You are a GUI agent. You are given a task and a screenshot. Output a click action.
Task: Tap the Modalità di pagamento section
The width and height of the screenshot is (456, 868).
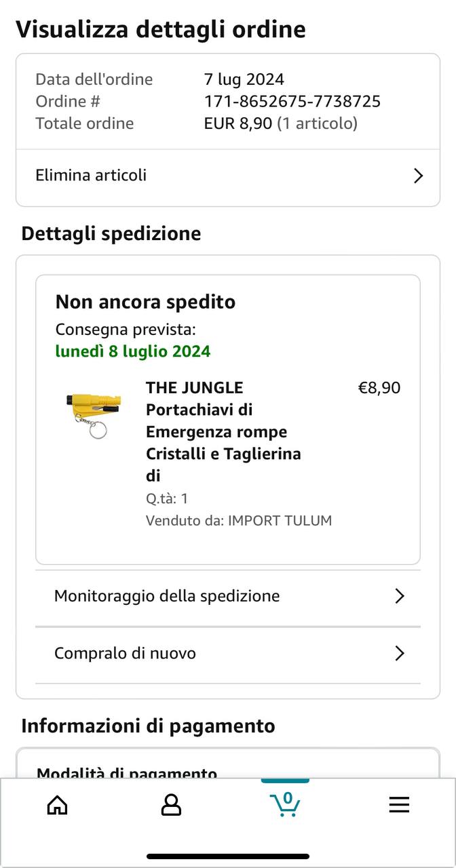[x=127, y=772]
